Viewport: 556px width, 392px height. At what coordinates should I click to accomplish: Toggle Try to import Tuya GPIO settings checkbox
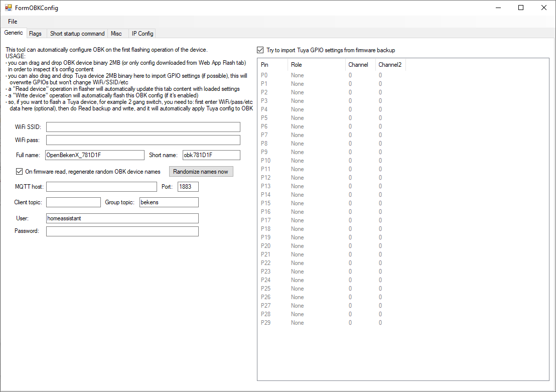260,50
